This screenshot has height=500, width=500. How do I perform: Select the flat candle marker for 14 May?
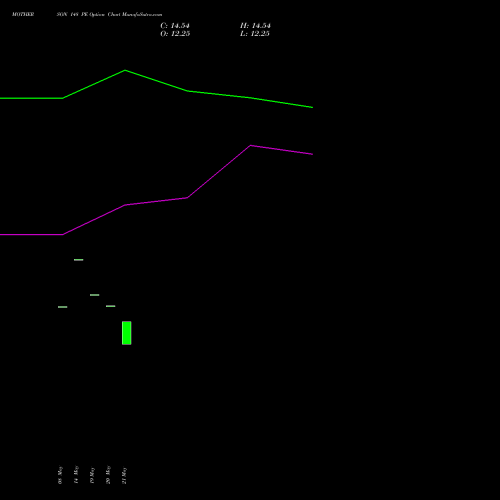click(79, 260)
